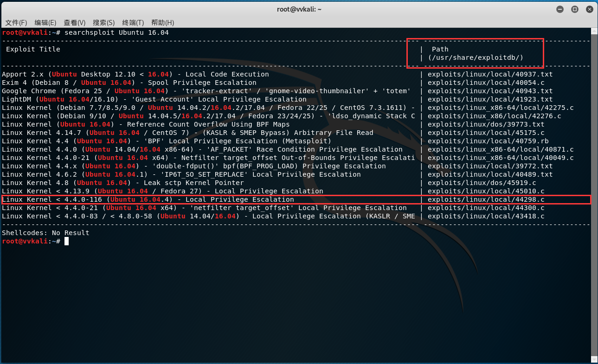
Task: Open the 帮助(H) menu
Action: pos(163,23)
